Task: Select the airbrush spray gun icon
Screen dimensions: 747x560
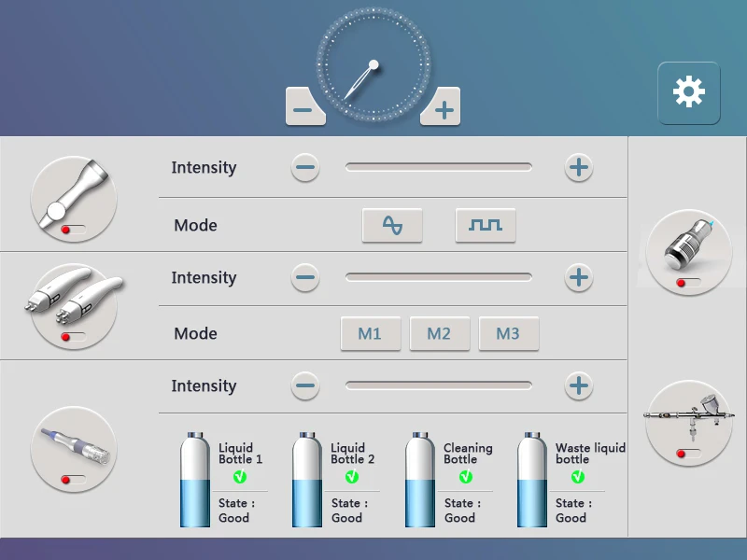Action: pos(690,423)
